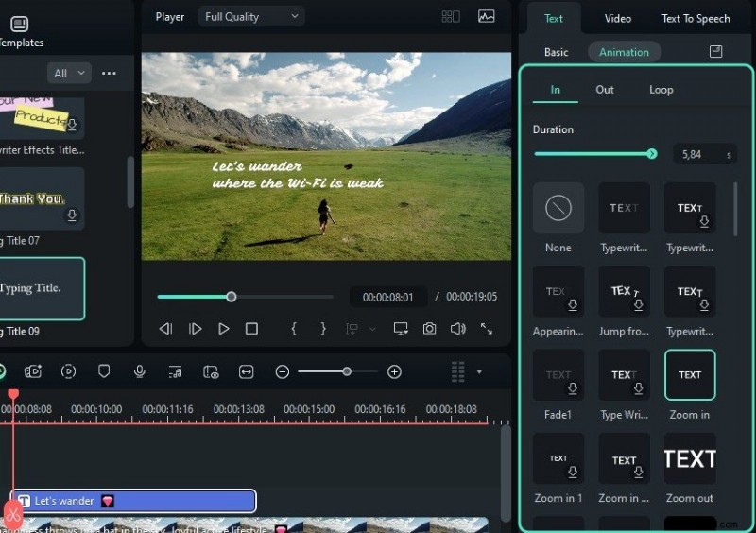Adjust volume with the speaker icon
Image resolution: width=756 pixels, height=533 pixels.
(457, 329)
